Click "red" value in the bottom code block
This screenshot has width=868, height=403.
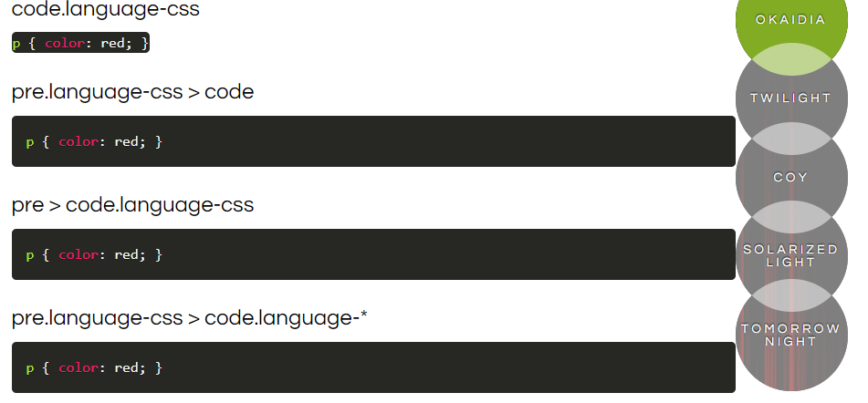point(125,367)
